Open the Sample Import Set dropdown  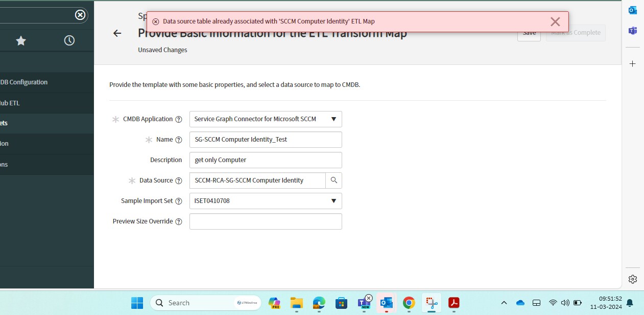266,201
